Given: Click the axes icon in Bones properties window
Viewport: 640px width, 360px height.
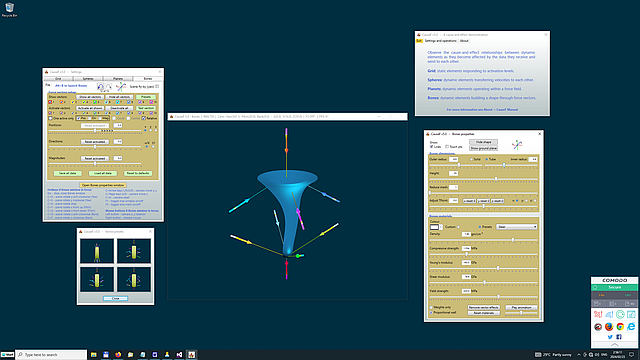Looking at the screenshot, I should tap(517, 144).
